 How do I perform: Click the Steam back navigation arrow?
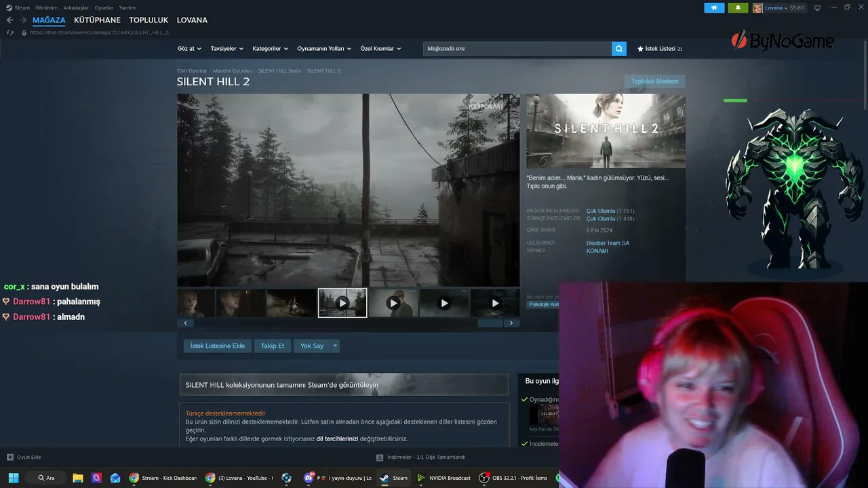(x=9, y=20)
